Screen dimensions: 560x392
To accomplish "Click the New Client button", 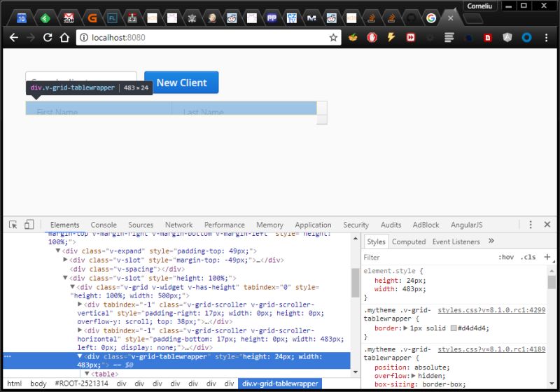I will 181,83.
